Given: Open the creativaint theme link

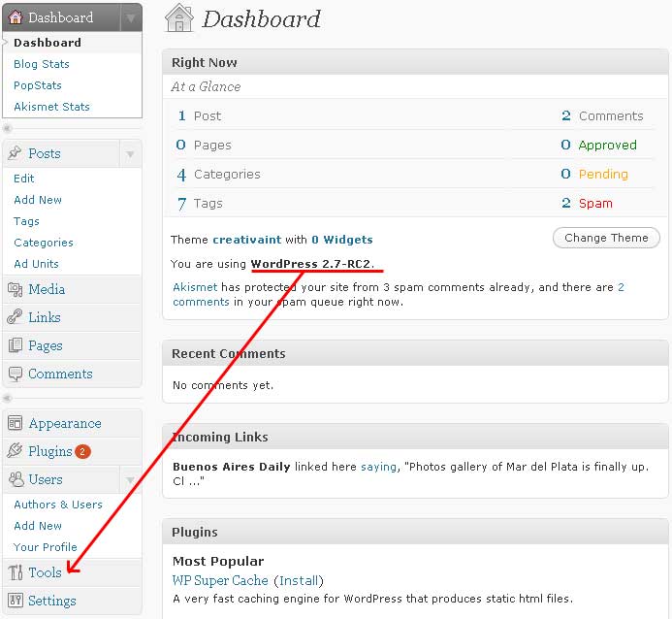Looking at the screenshot, I should pos(247,240).
